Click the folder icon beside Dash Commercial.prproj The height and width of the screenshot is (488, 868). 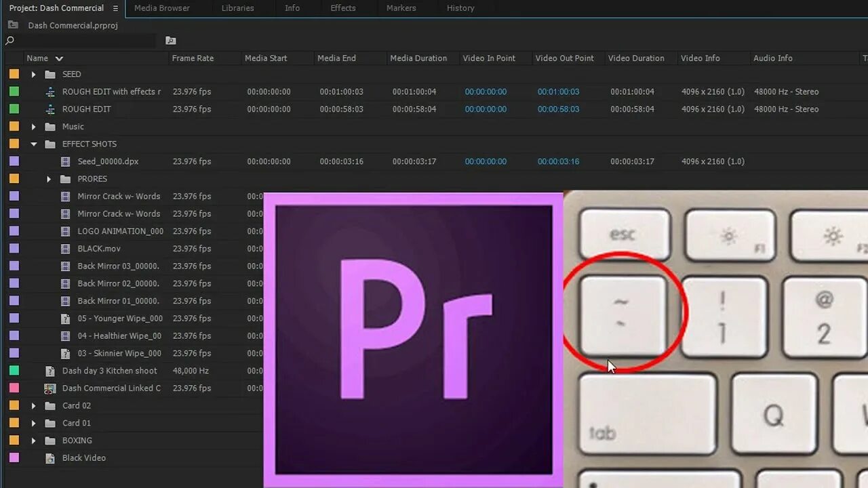pos(13,24)
